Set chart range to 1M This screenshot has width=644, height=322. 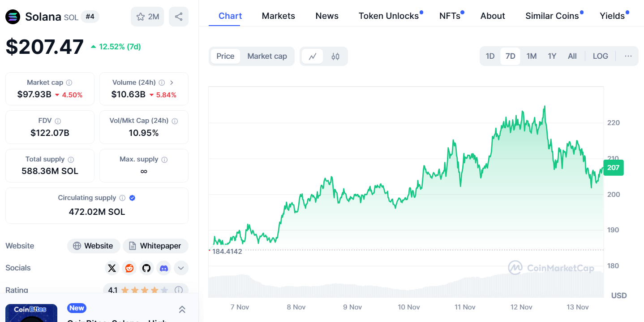532,56
